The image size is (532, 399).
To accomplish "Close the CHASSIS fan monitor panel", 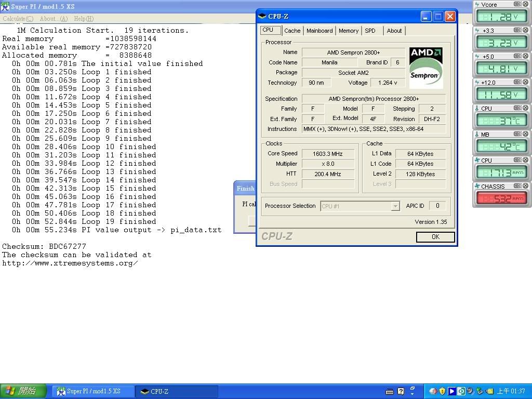I will 525,185.
